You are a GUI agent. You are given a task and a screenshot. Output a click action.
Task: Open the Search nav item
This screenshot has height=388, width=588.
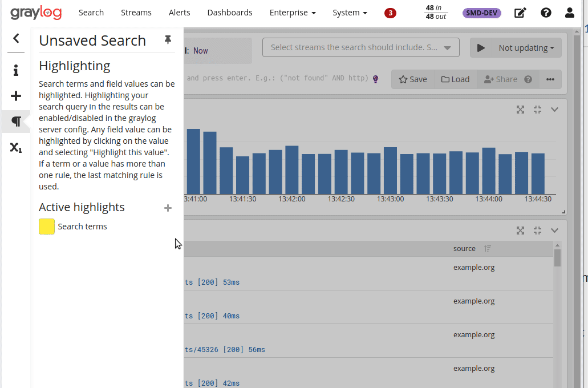(91, 13)
